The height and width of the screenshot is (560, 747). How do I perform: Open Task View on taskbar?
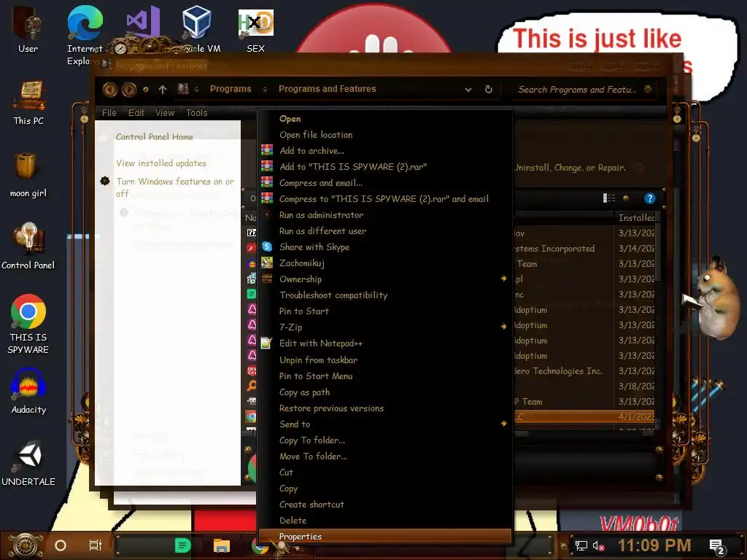click(x=96, y=545)
